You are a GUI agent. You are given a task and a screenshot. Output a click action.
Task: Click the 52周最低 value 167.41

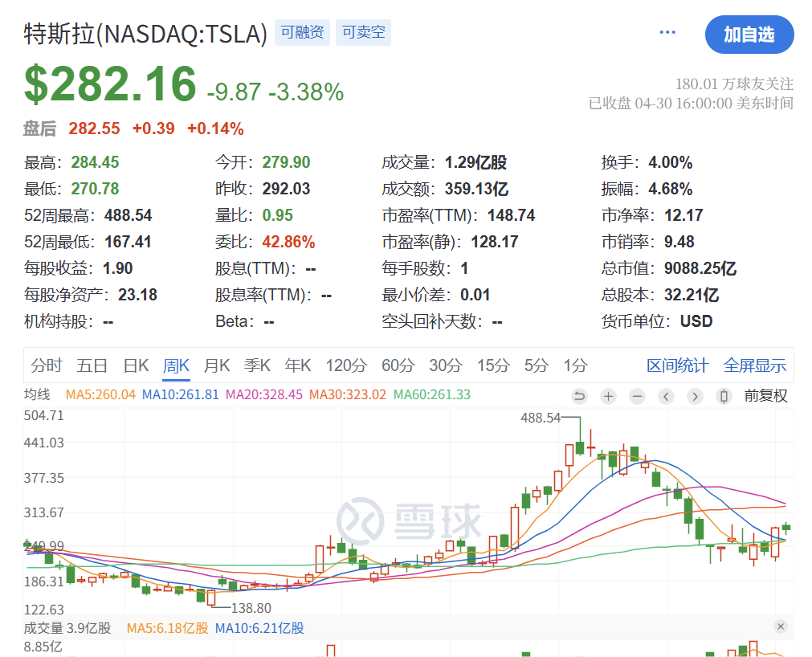click(x=128, y=242)
